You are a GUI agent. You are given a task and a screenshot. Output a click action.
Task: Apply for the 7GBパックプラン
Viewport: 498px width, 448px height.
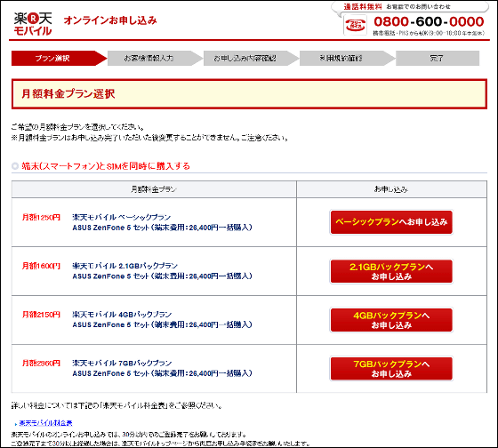click(391, 369)
